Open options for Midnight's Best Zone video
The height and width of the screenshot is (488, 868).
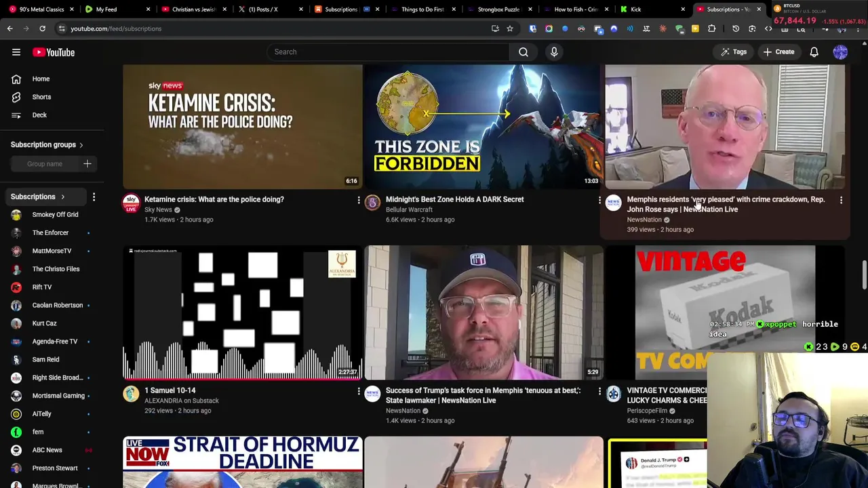pos(599,200)
